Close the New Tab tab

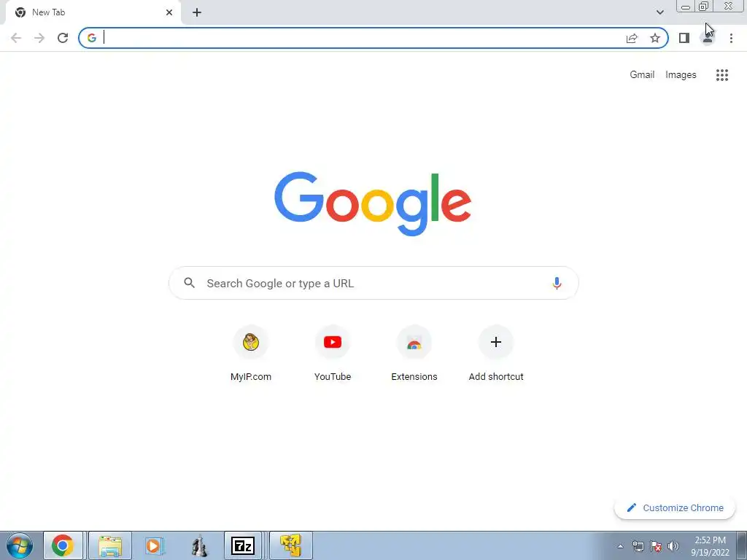[169, 12]
